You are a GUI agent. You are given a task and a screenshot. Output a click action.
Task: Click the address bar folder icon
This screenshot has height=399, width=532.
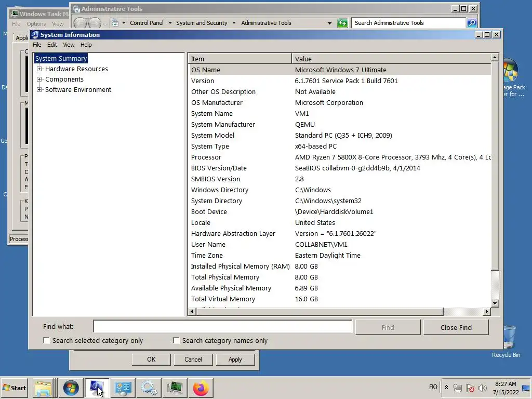point(115,23)
